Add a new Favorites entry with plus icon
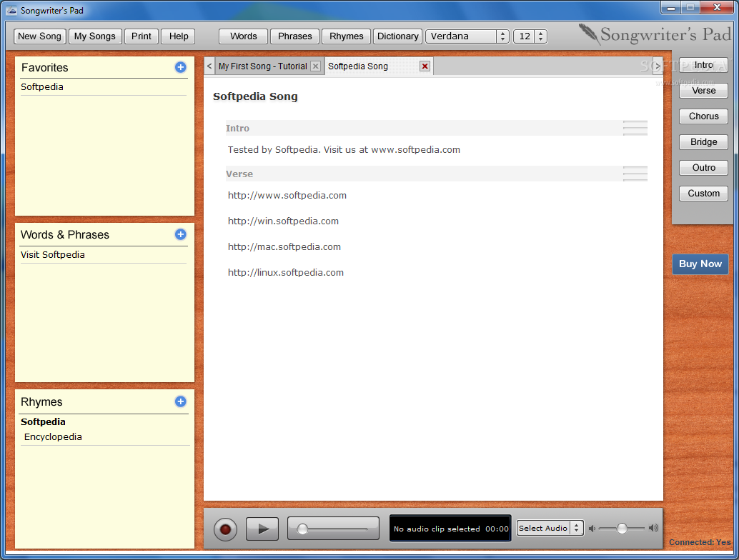This screenshot has width=739, height=560. tap(181, 67)
